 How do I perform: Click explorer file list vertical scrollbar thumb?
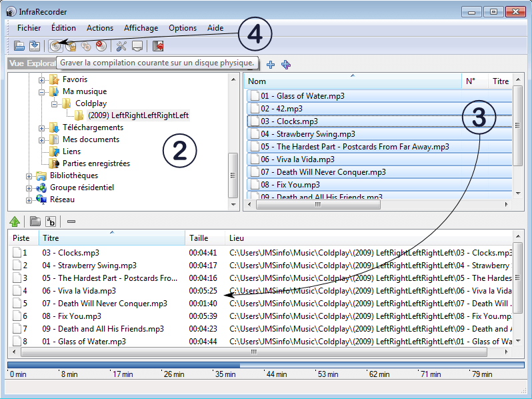click(517, 125)
